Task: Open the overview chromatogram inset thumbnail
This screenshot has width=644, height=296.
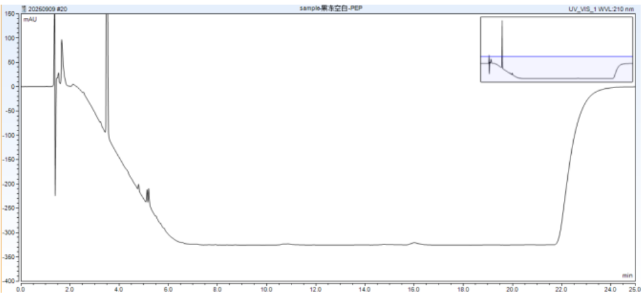Action: [x=557, y=49]
